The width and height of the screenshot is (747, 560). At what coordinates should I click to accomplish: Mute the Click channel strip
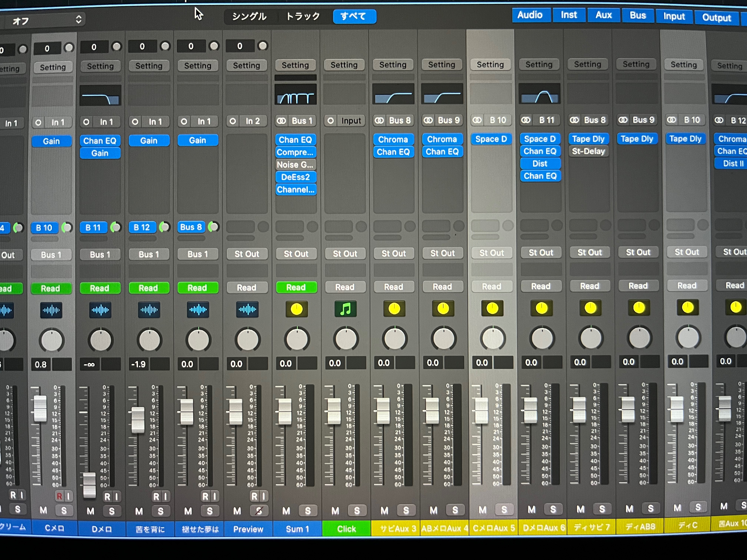[335, 511]
